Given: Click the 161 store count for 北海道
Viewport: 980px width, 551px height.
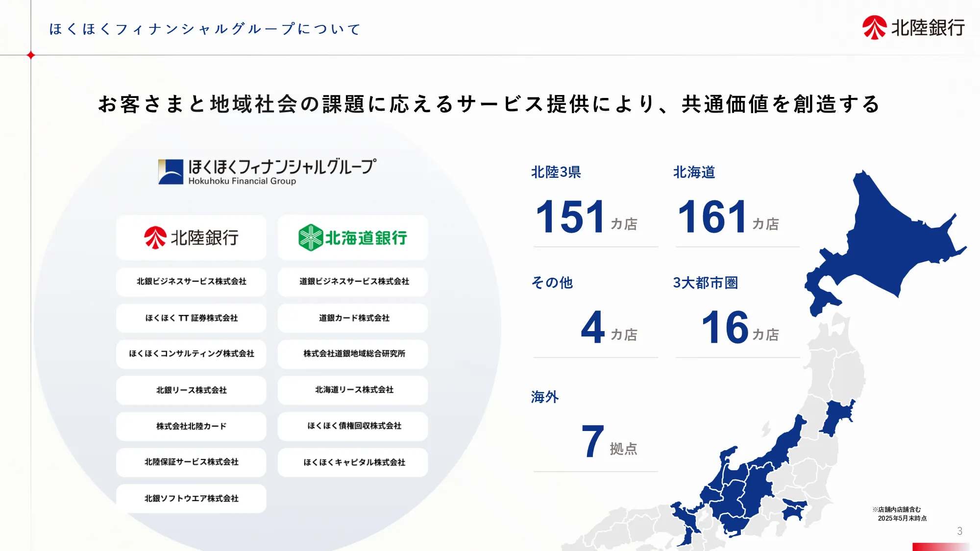Looking at the screenshot, I should 712,217.
